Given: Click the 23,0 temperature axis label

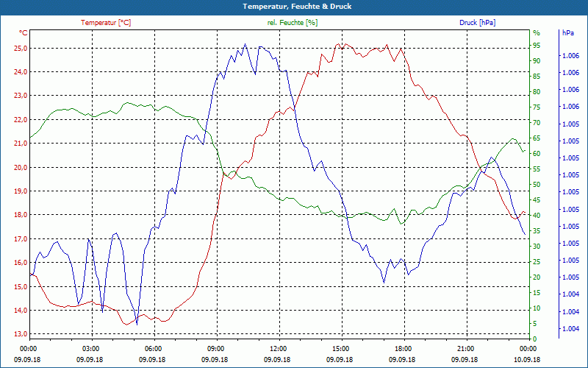Looking at the screenshot, I should (21, 96).
